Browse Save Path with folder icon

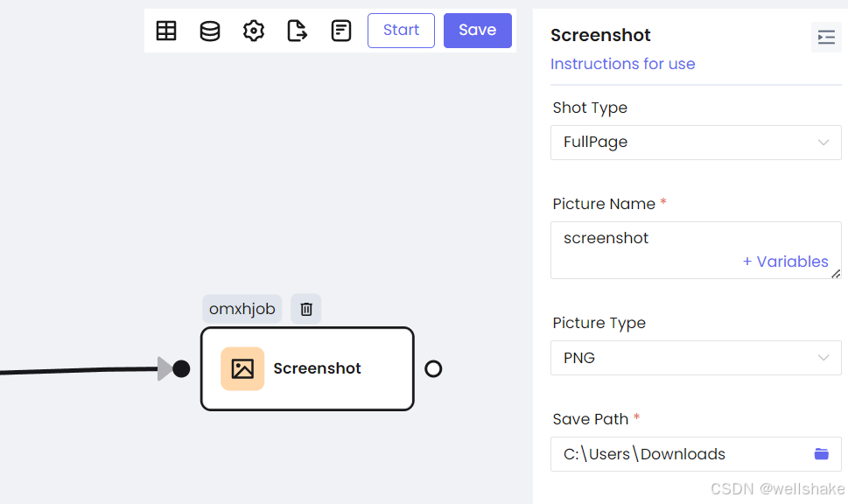pos(821,454)
